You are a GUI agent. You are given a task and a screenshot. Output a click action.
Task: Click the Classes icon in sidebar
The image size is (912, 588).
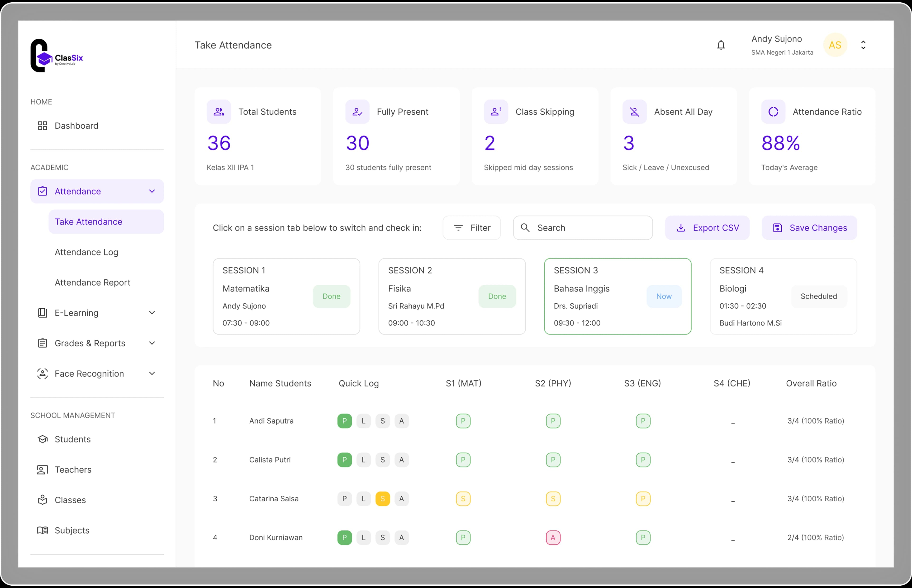42,500
